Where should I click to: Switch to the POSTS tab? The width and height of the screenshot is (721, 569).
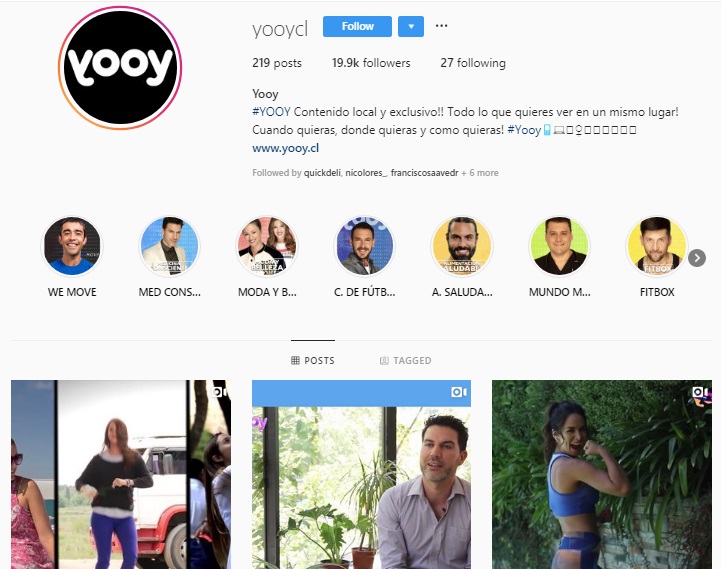click(313, 360)
